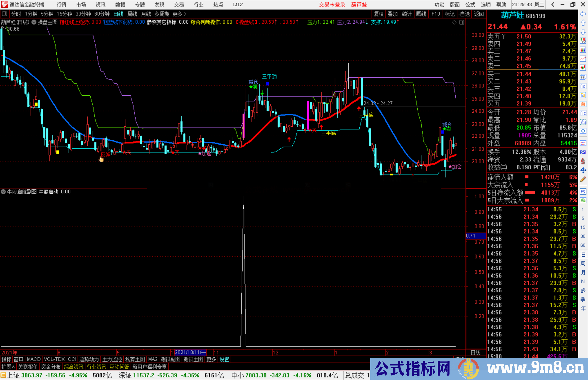Open the 更多 indicator tabs list

point(211,359)
